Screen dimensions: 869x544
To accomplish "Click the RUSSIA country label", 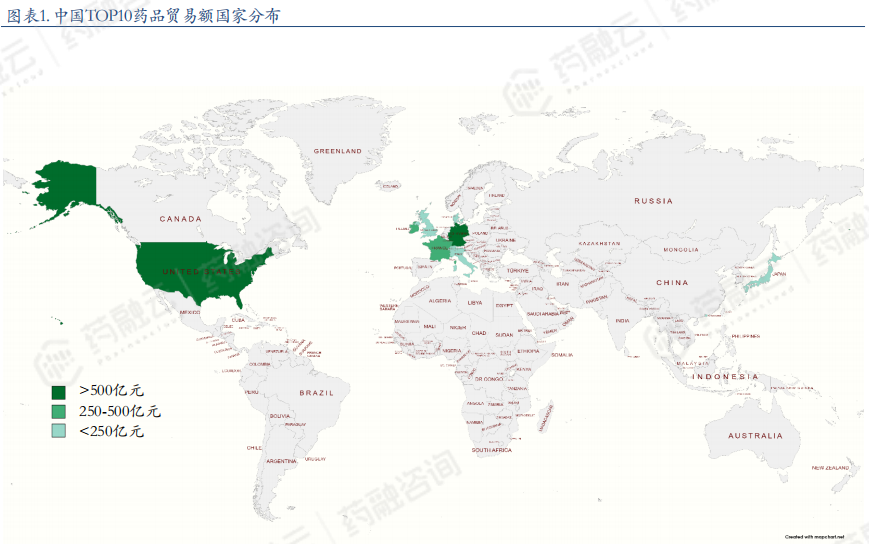I will tap(653, 201).
